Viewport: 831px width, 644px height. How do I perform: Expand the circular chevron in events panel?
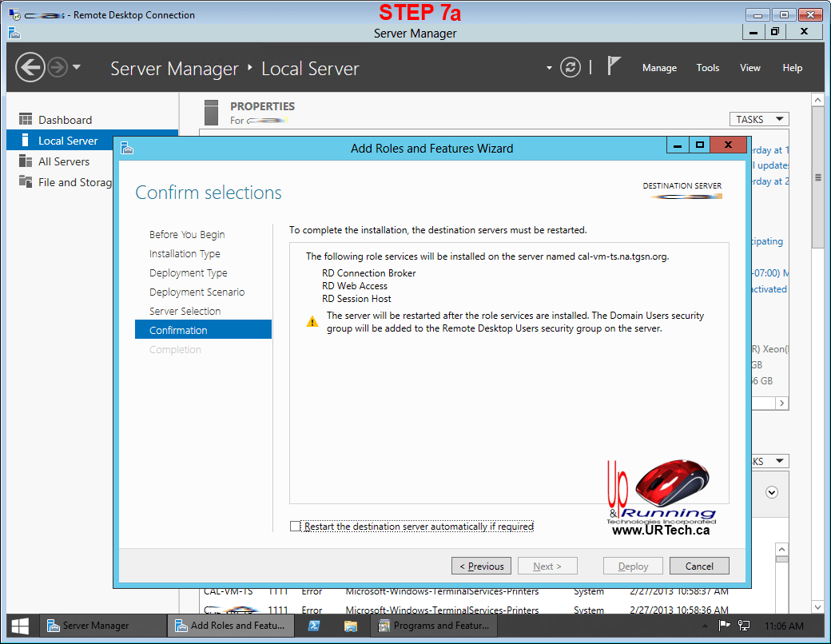click(x=771, y=492)
